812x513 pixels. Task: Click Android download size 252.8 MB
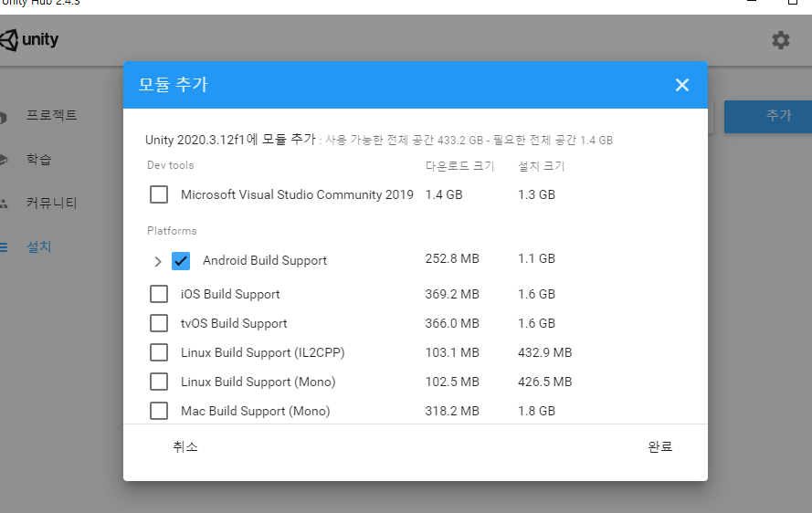[452, 259]
